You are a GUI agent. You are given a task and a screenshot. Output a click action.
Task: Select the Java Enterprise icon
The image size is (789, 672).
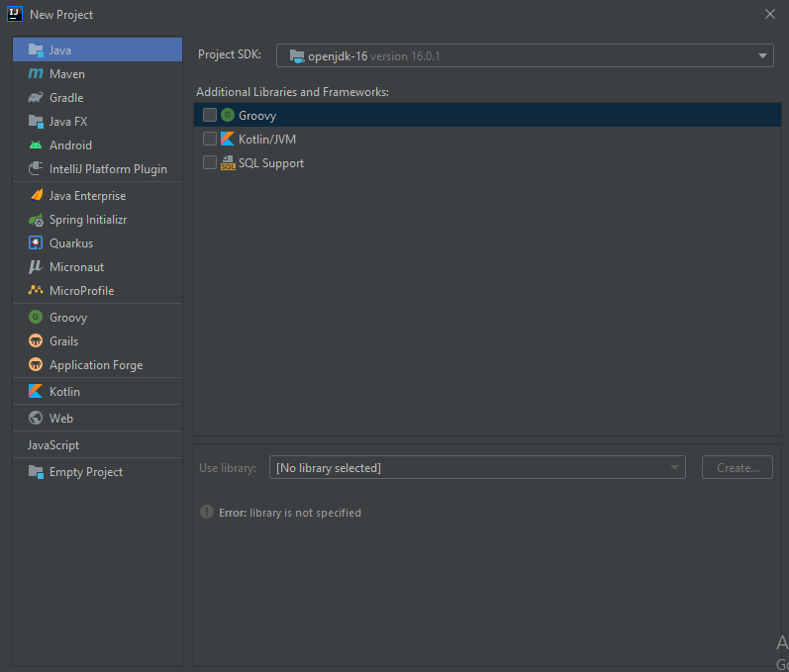tap(36, 196)
